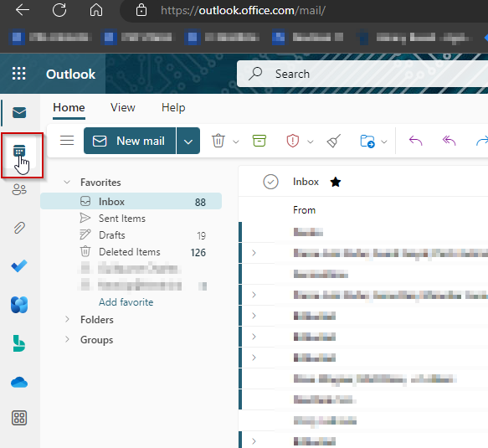Click the Inbox unread count 88
Screen dimensions: 488x448
click(200, 203)
